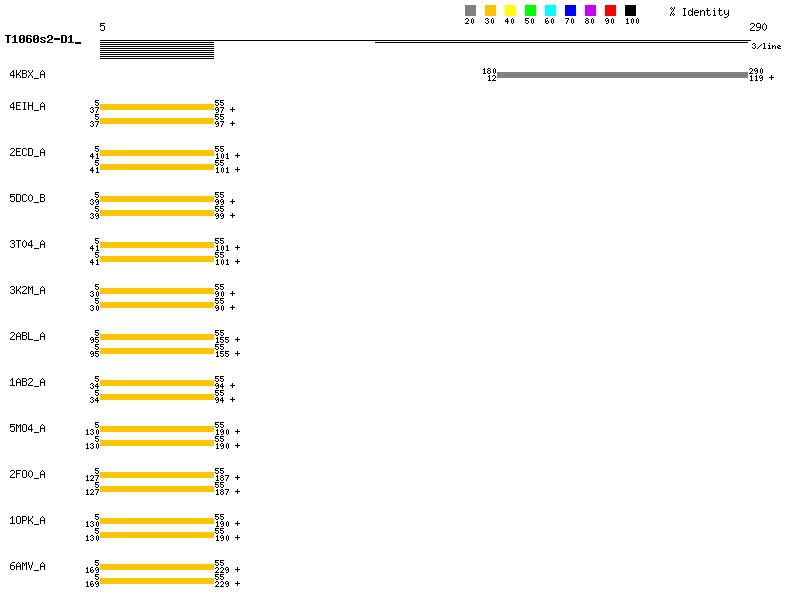Open the 4EIH_A template label

[x=27, y=106]
